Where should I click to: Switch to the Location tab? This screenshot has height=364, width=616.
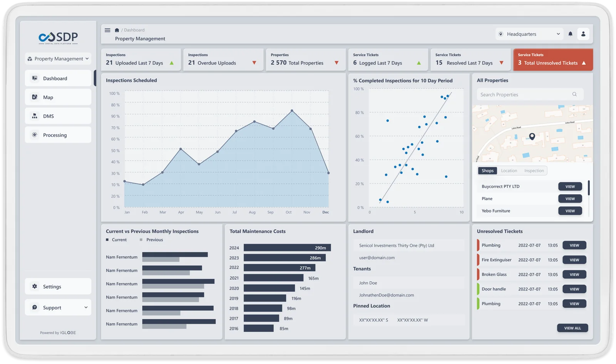point(509,170)
